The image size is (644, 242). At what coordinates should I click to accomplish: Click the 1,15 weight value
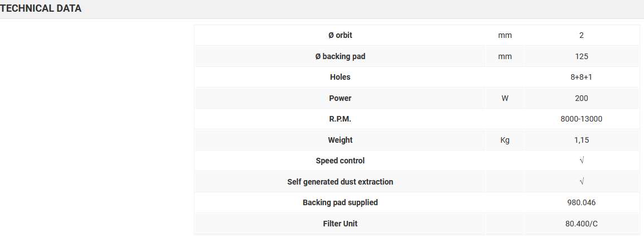coord(582,140)
